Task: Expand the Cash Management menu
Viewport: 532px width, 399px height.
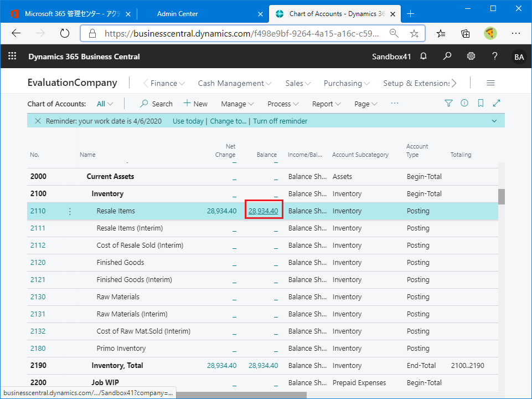Action: [x=235, y=83]
